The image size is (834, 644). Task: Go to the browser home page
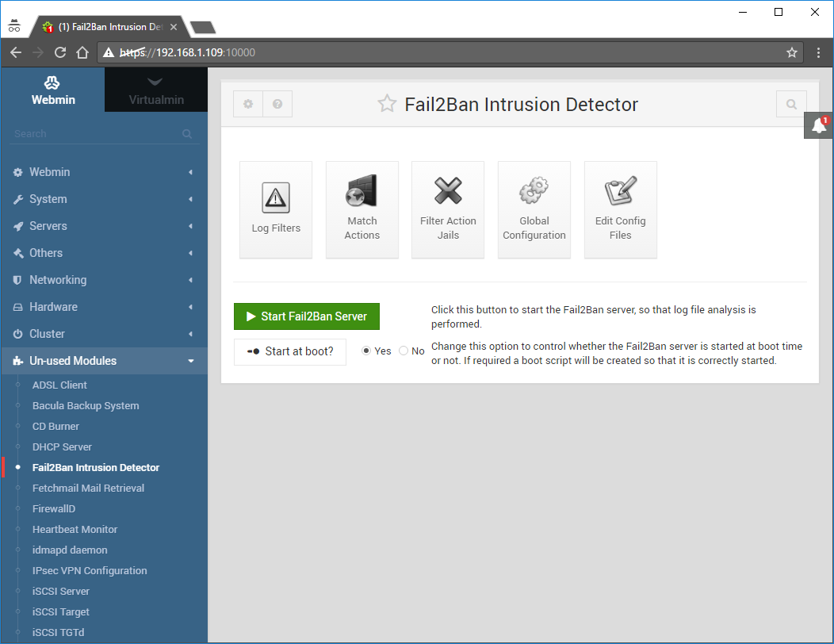point(82,52)
